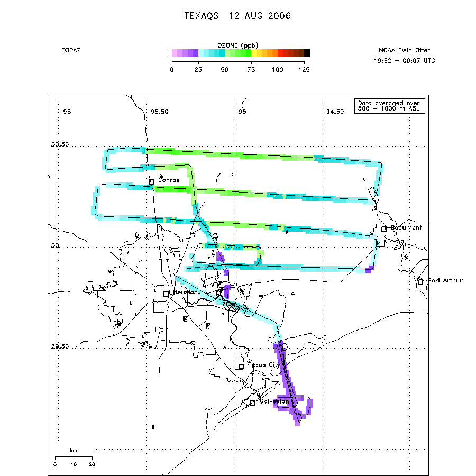Click the Galveston city square marker
476x476 pixels.
253,402
